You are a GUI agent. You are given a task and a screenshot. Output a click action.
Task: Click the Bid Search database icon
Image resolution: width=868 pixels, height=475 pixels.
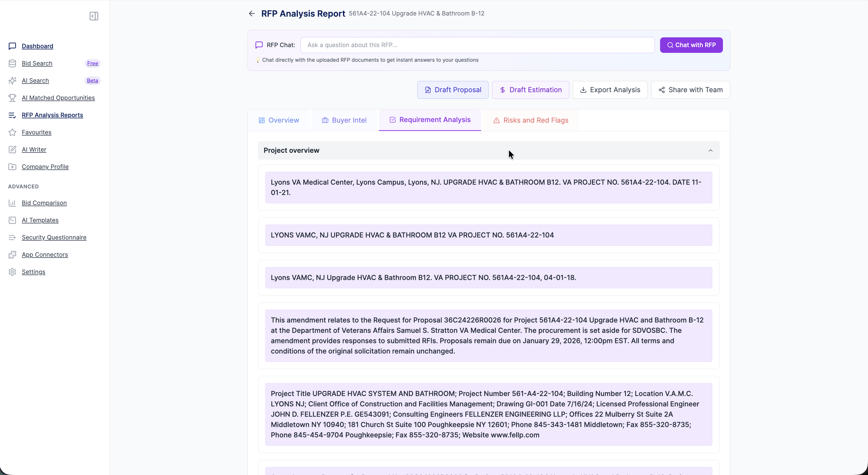click(12, 63)
